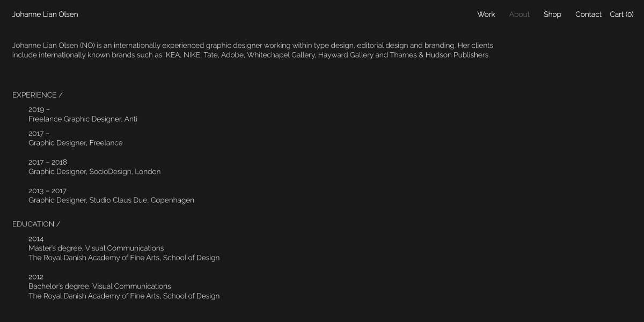
Task: Click the Royal Danish Academy line under 2012
Action: coord(124,296)
